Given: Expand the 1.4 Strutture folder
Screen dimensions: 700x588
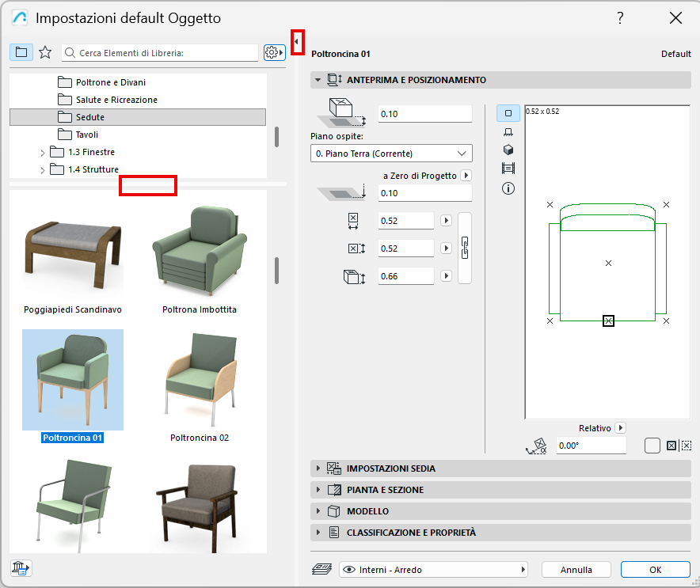Looking at the screenshot, I should click(x=43, y=170).
